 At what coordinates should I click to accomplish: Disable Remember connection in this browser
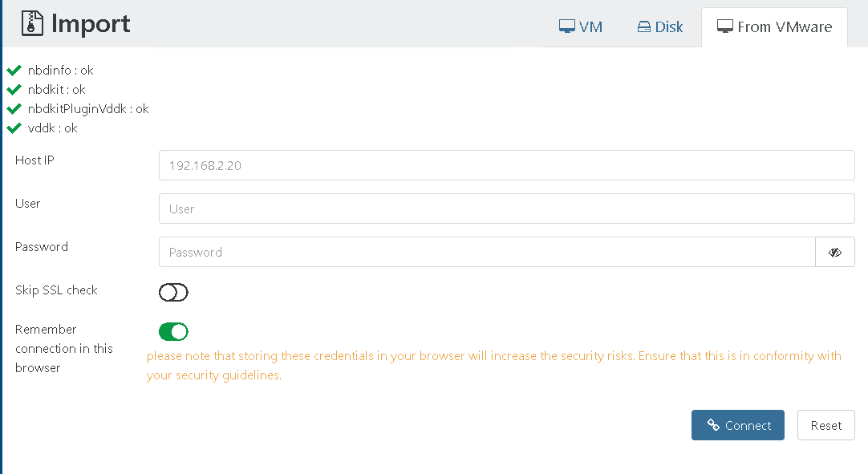[173, 331]
